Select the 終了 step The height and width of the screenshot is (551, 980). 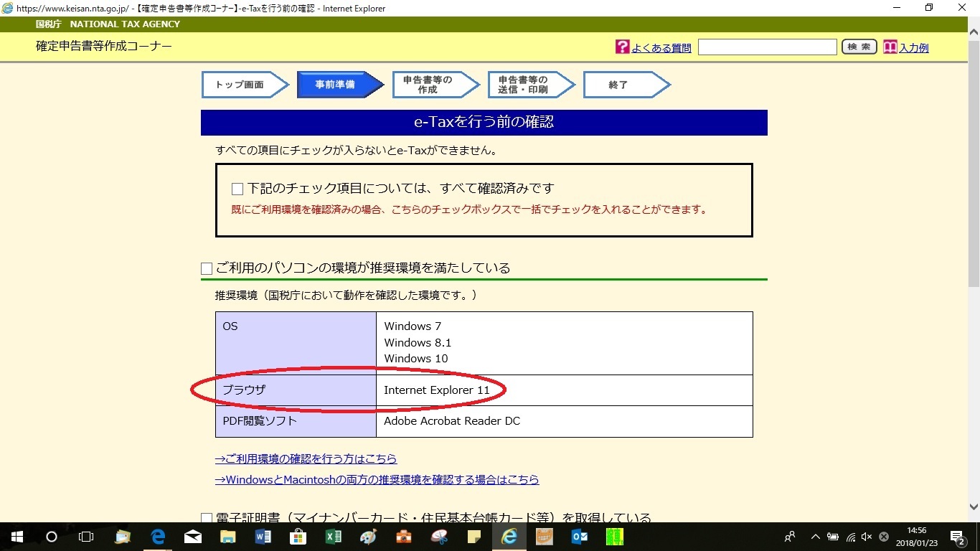626,85
